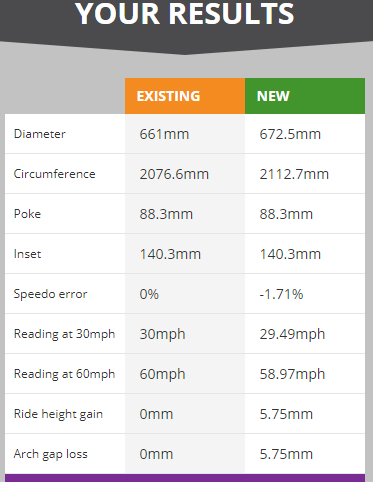Click new circumference value 2112.7mm
Image resolution: width=373 pixels, height=482 pixels.
[x=294, y=174]
